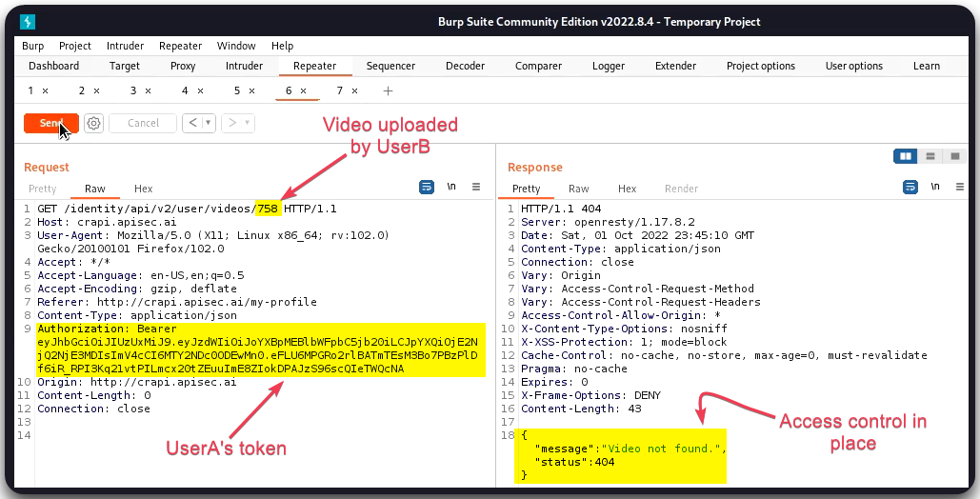This screenshot has height=499, width=980.
Task: Toggle non-printable characters in Response panel
Action: [x=934, y=187]
